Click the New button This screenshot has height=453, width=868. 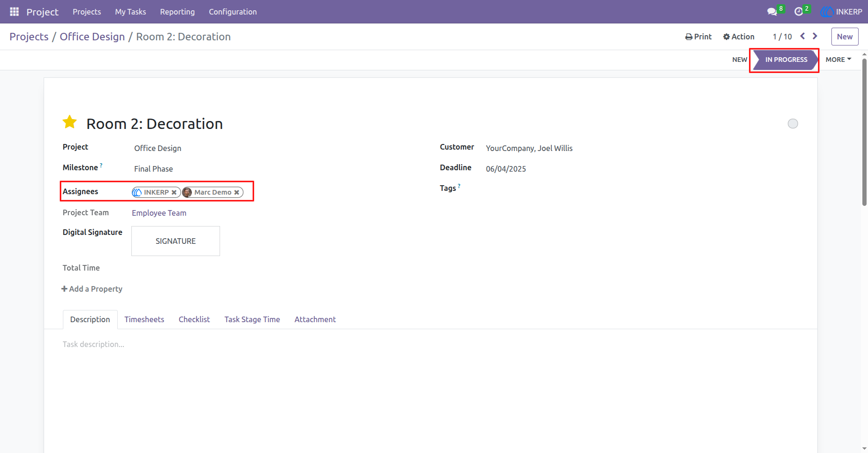click(x=845, y=37)
